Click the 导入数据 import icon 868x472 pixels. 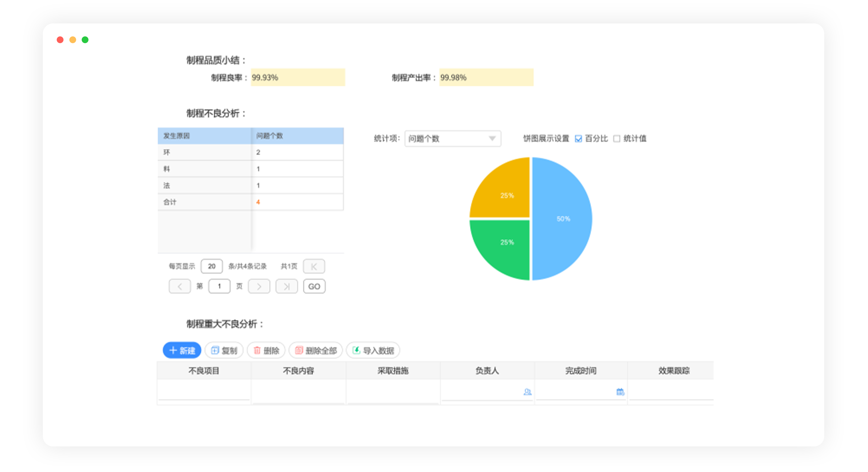point(357,351)
